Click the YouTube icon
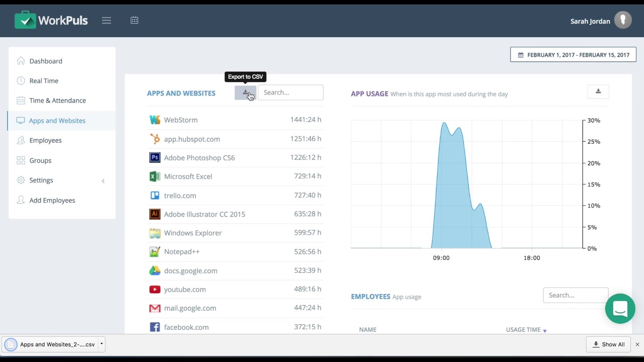 coord(155,289)
